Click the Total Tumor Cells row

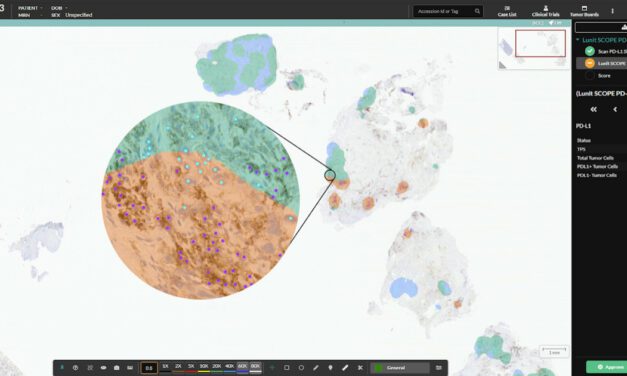click(x=601, y=158)
